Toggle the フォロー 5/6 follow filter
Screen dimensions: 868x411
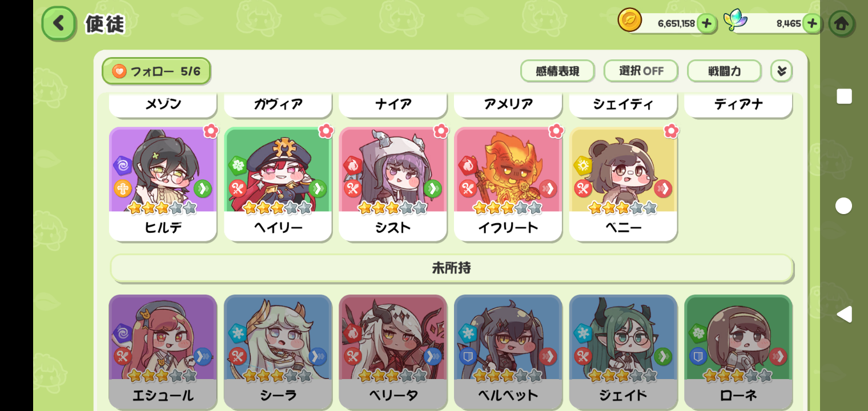coord(156,71)
